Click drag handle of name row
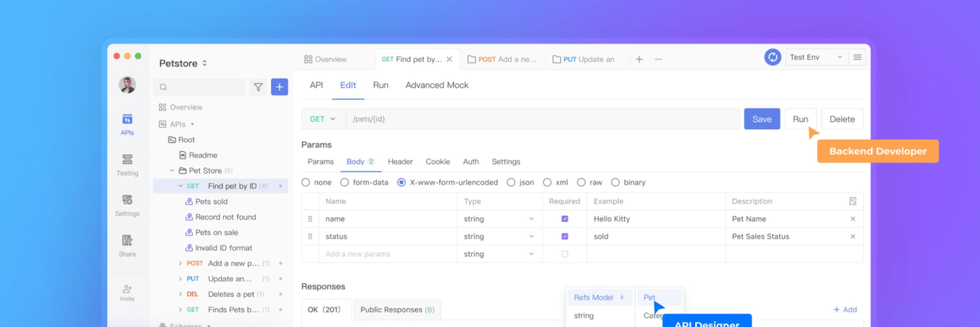Viewport: 980px width, 327px height. tap(310, 219)
